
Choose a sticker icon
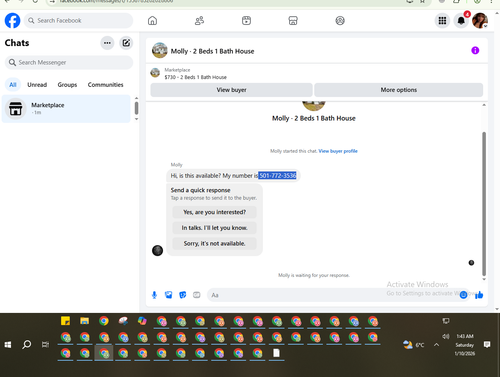[183, 295]
